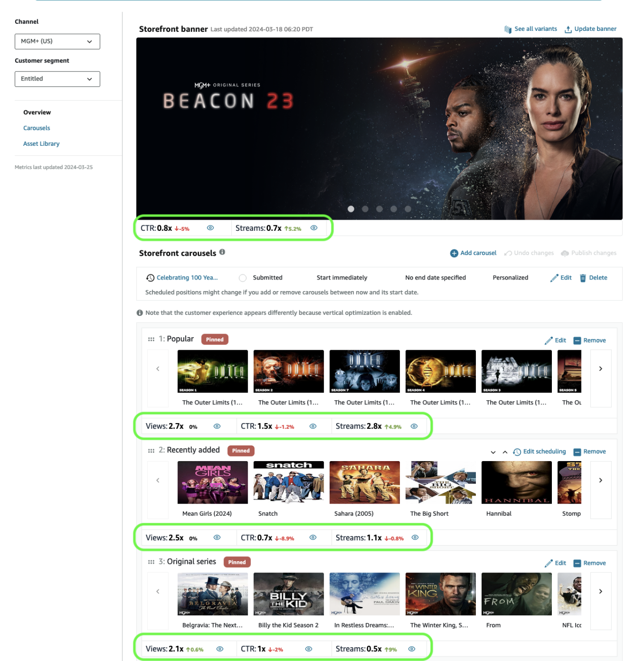Viewport: 644px width, 661px height.
Task: Click the Update banner link
Action: point(595,29)
